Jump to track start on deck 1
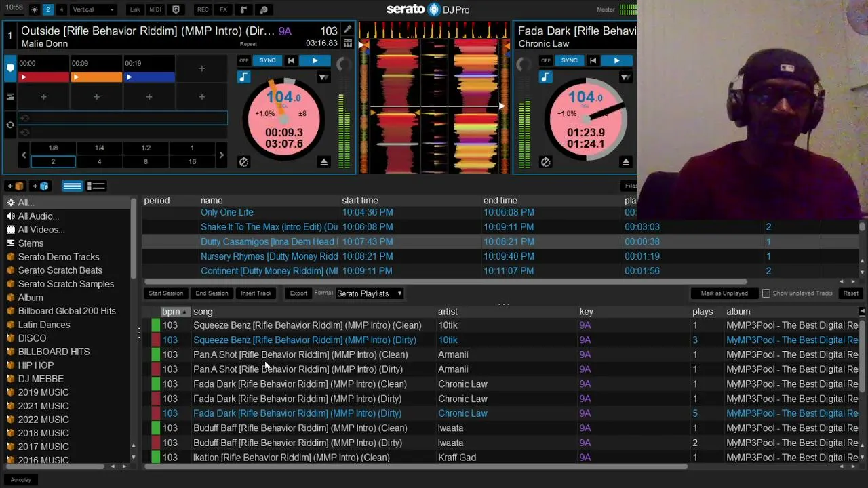The width and height of the screenshot is (868, 488). 292,61
